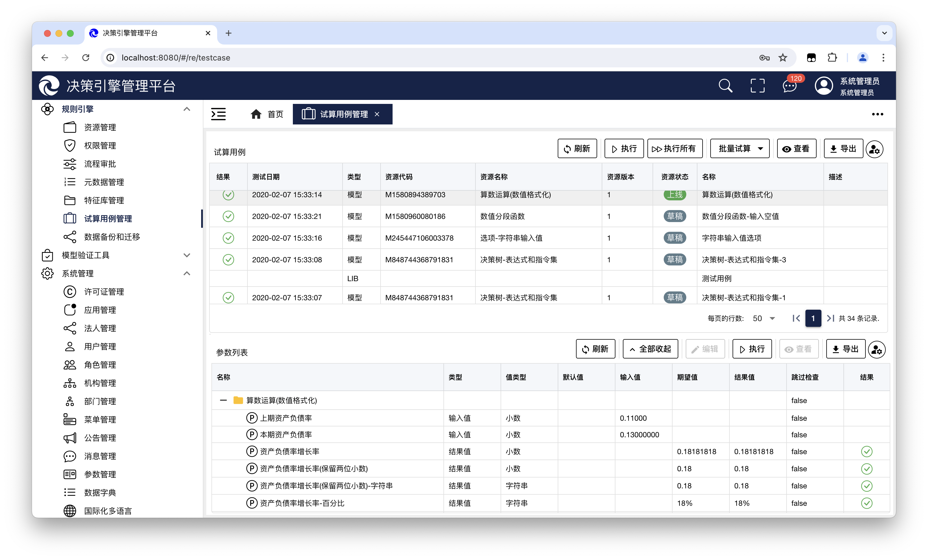Open rows-per-page dropdown showing 50
Screen dimensions: 928x560
tap(764, 318)
